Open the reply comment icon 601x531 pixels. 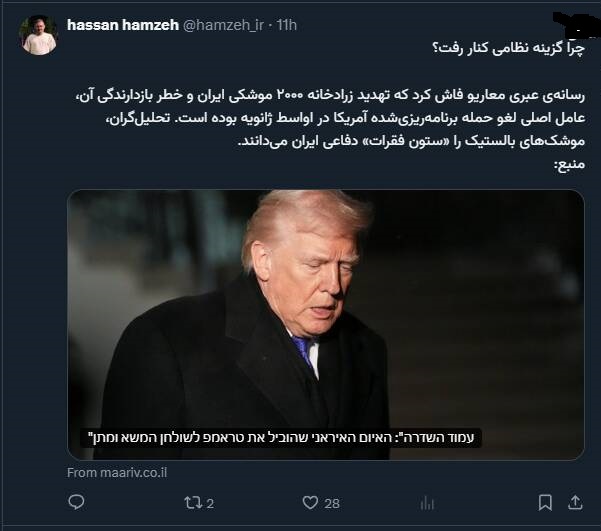click(x=76, y=502)
